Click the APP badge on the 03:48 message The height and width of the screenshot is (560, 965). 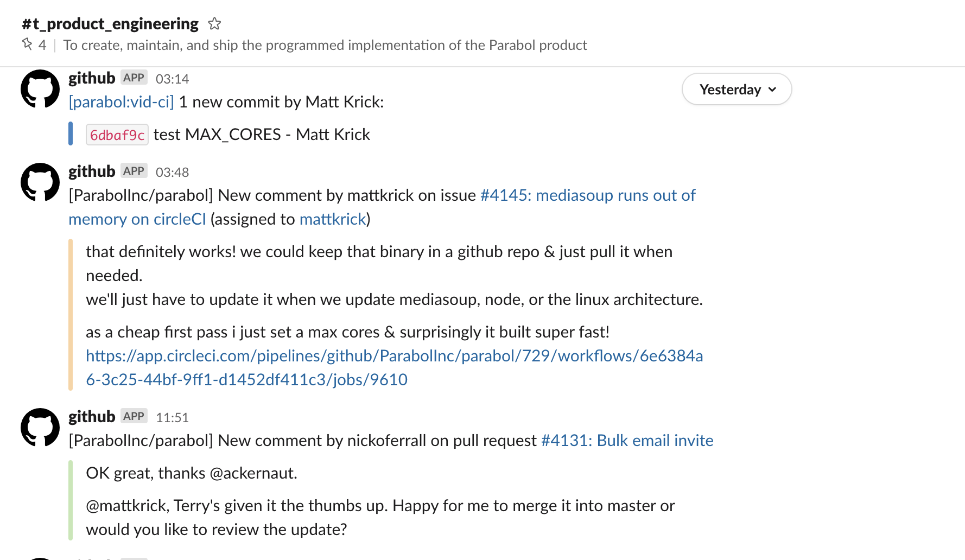pos(133,170)
